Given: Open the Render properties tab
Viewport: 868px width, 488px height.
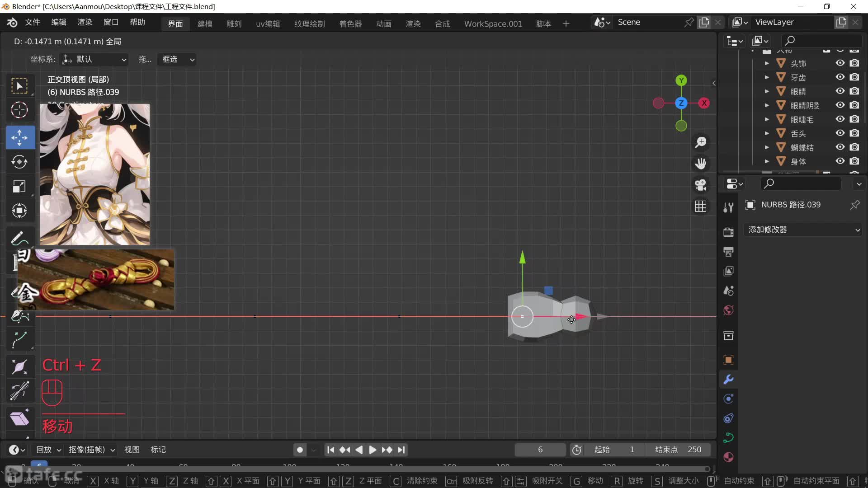Looking at the screenshot, I should point(728,232).
